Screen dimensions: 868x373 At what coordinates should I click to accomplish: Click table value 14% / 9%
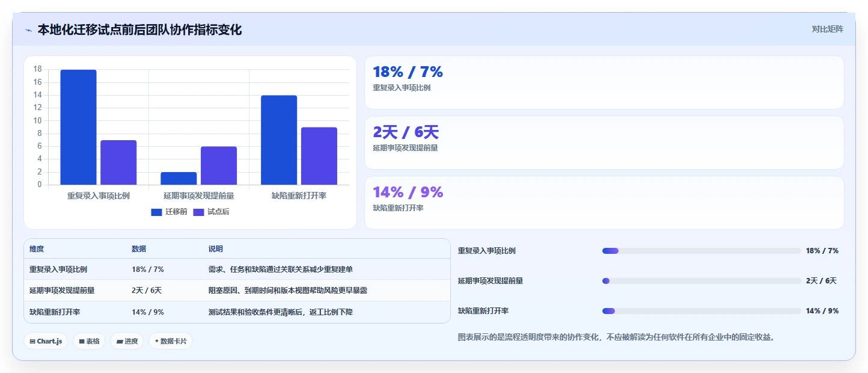148,312
